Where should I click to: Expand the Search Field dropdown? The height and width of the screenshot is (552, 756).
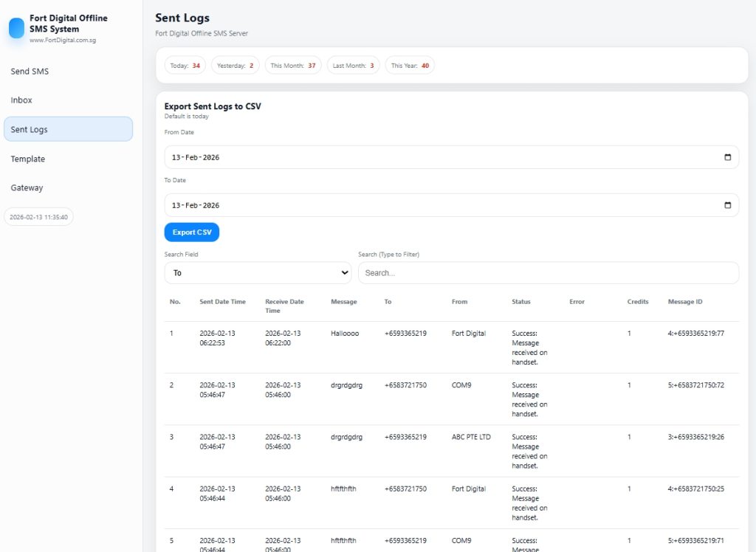(x=258, y=273)
